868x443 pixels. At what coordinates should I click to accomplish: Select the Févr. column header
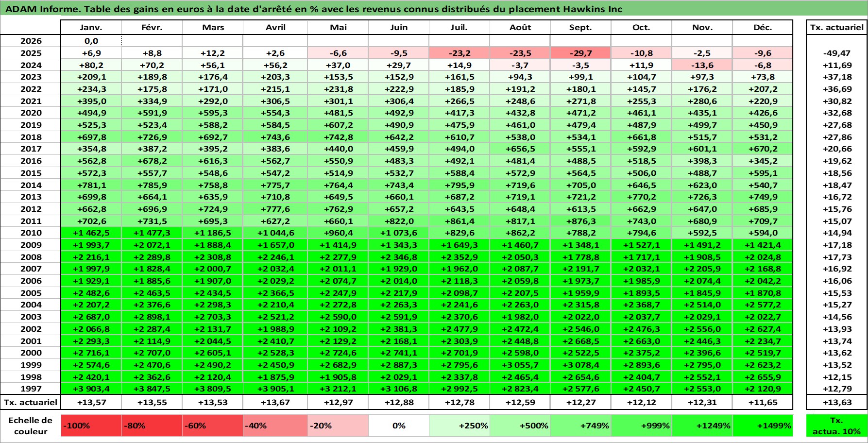[x=152, y=27]
